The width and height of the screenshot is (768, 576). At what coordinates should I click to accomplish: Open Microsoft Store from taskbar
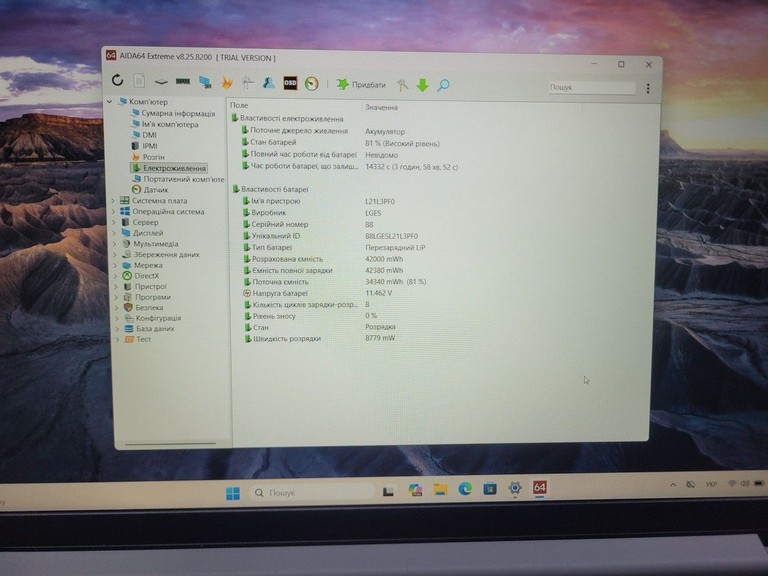click(490, 488)
